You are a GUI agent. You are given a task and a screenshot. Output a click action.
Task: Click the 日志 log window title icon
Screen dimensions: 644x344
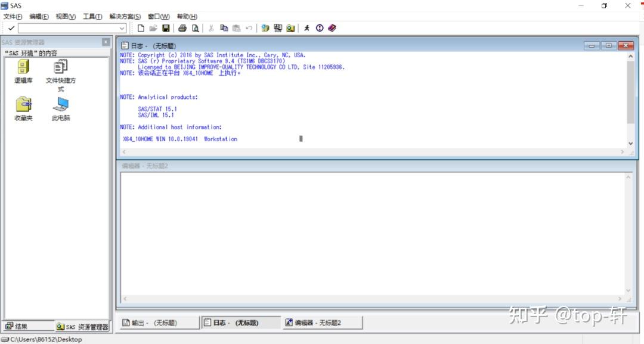click(125, 45)
